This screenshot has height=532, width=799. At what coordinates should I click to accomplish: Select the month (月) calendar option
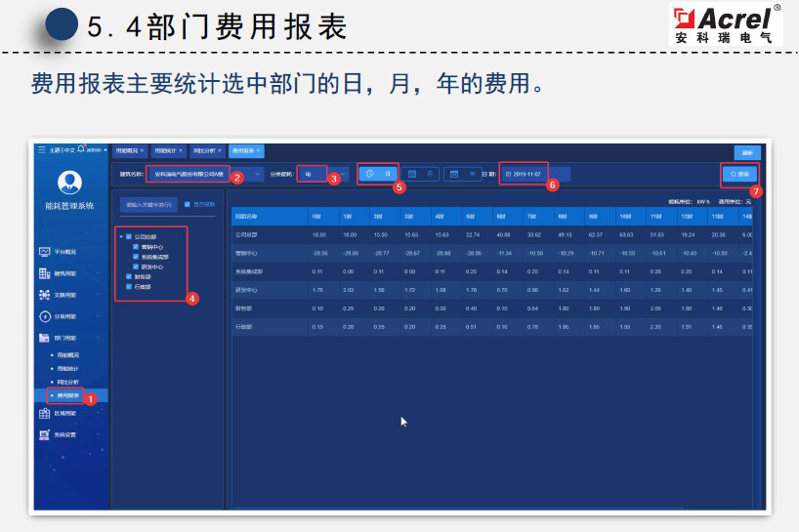pyautogui.click(x=420, y=174)
